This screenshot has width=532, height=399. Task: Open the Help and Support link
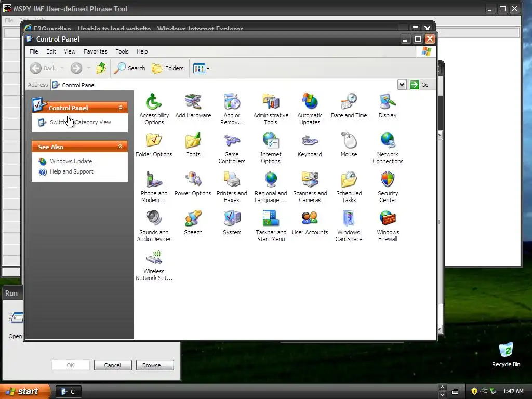pyautogui.click(x=72, y=171)
